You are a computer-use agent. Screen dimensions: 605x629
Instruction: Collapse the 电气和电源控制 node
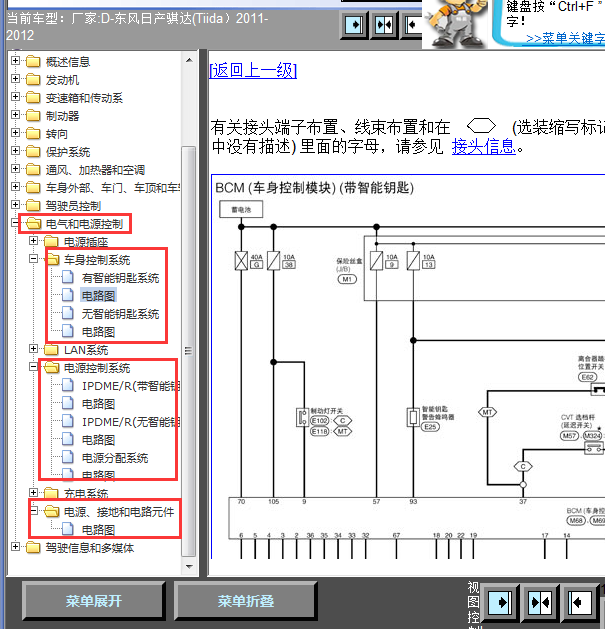point(15,223)
